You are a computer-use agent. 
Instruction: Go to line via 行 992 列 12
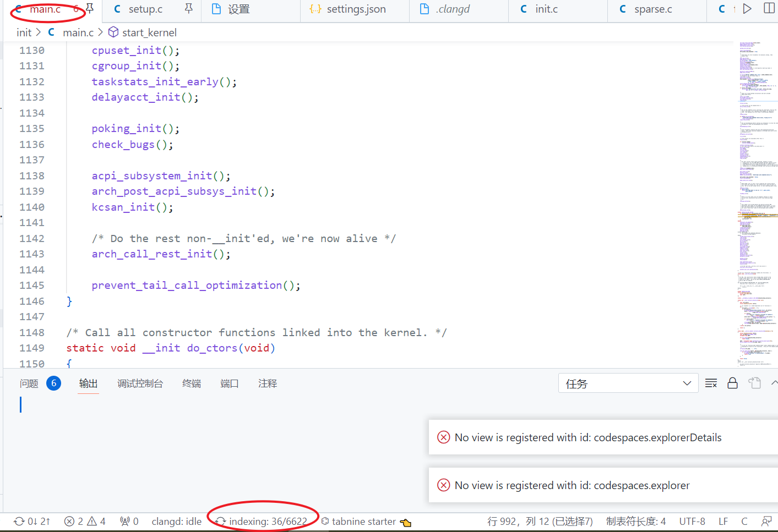(540, 521)
